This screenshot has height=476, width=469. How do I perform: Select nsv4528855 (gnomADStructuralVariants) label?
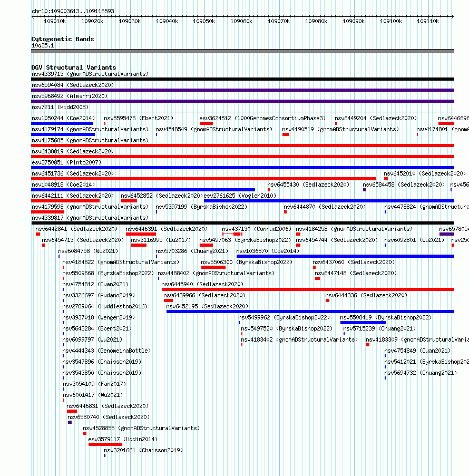141,429
